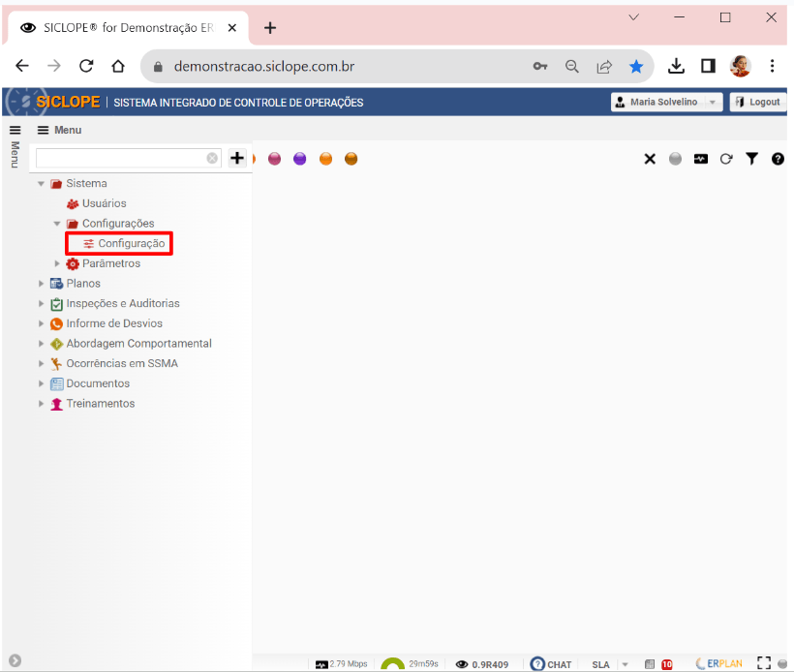The image size is (794, 672).
Task: Expand the Parâmetros node
Action: click(x=57, y=263)
